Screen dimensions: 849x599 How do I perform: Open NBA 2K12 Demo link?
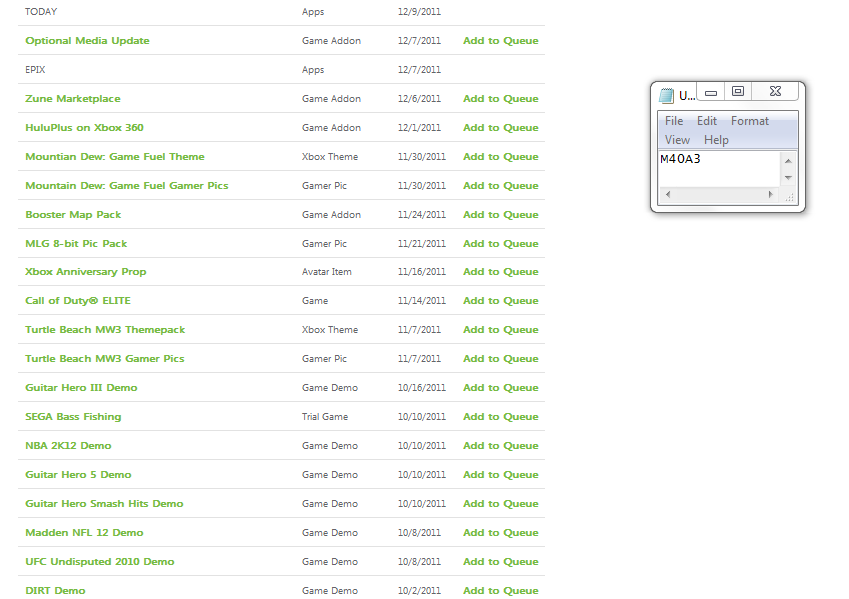pos(68,446)
